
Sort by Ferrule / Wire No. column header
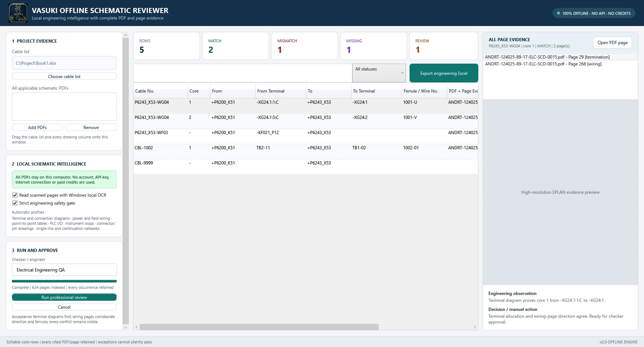click(425, 91)
